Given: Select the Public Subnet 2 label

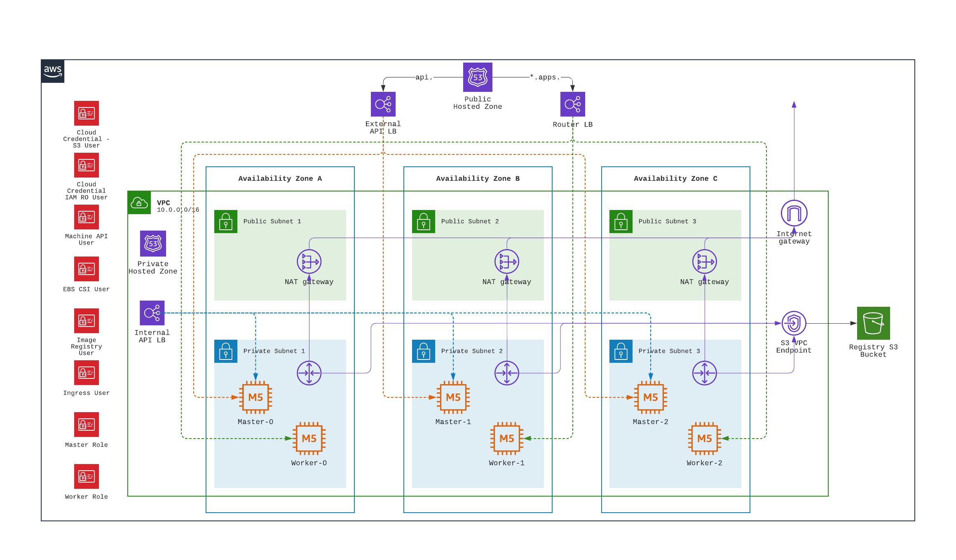Looking at the screenshot, I should click(x=470, y=222).
